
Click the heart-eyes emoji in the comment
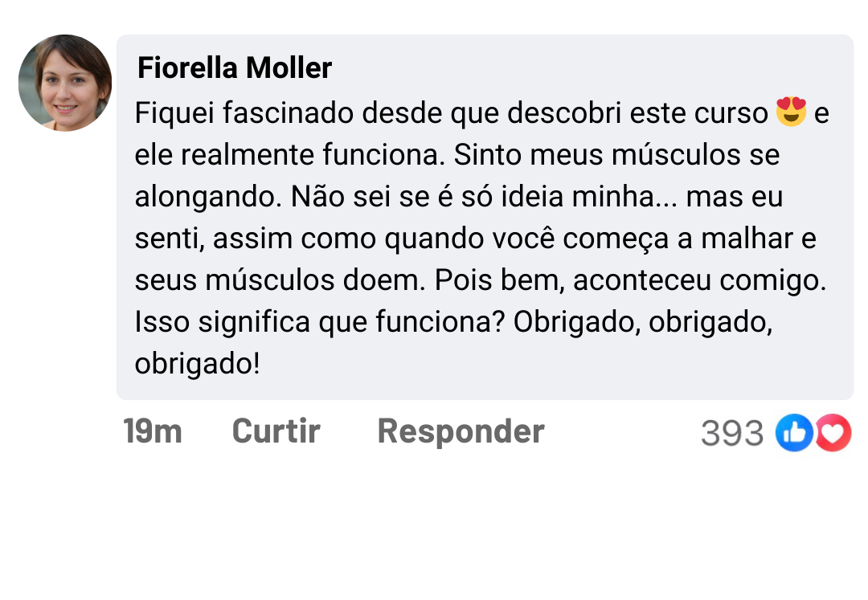(x=791, y=113)
